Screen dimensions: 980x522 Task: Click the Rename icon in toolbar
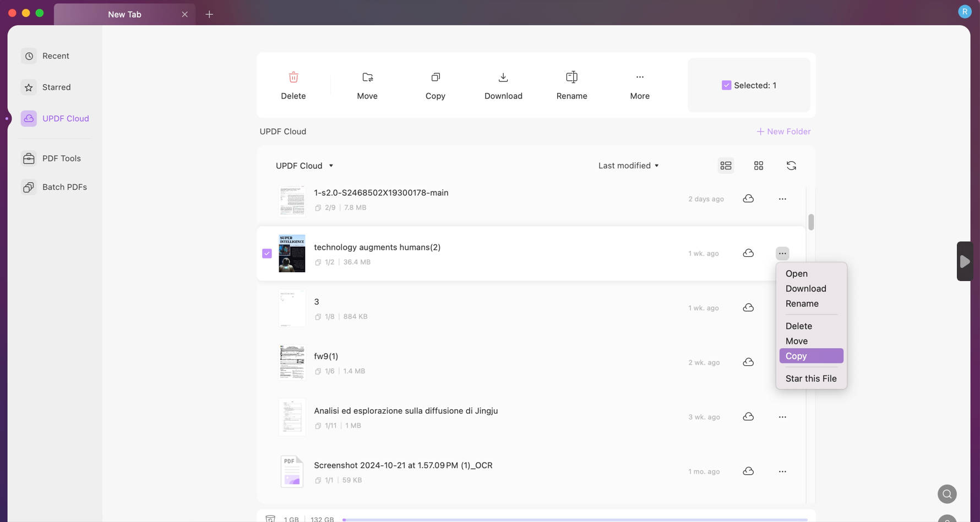pos(572,77)
